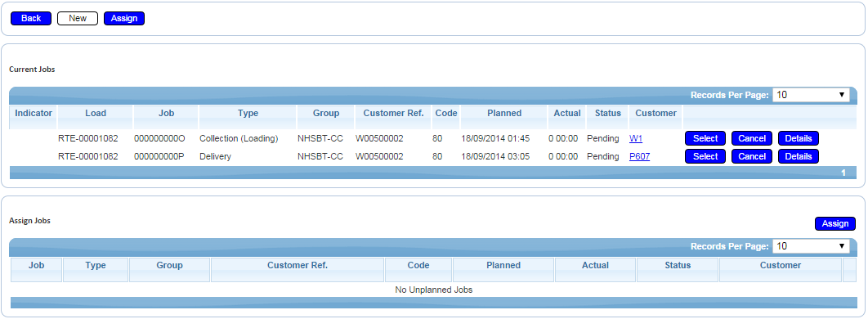Screen dimensions: 868x319
Task: Click page number 1 in Current Jobs pager
Action: click(843, 173)
